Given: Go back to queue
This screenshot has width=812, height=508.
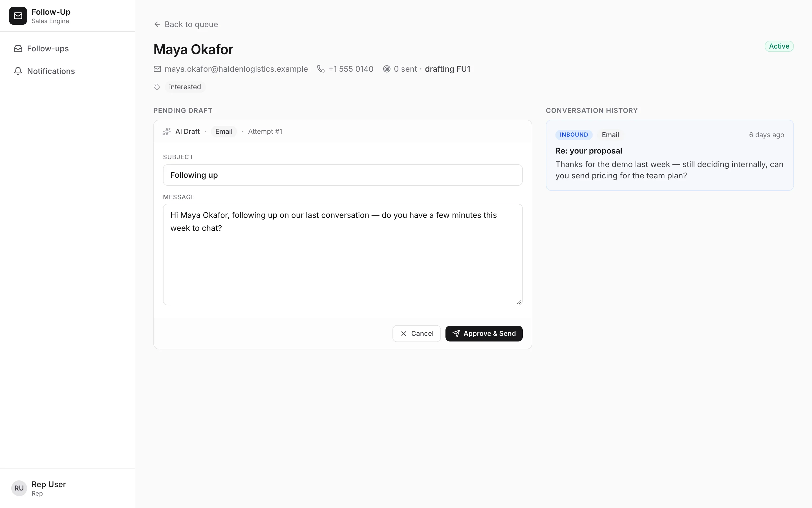Looking at the screenshot, I should (186, 24).
